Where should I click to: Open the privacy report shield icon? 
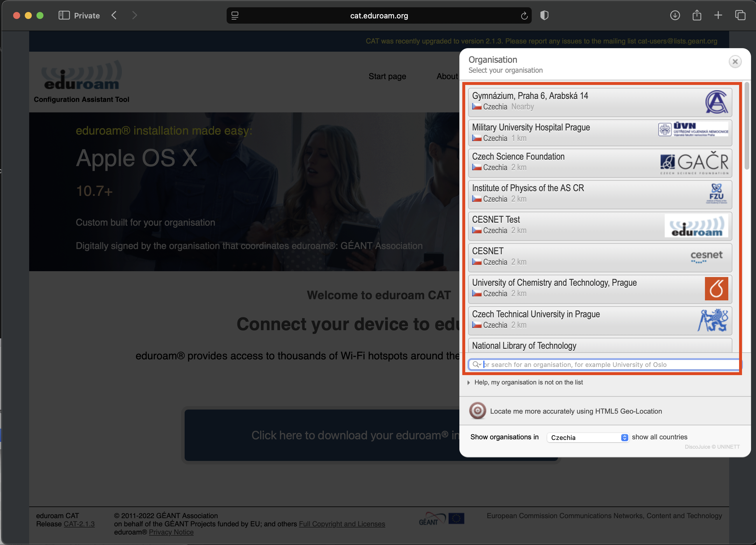tap(544, 15)
